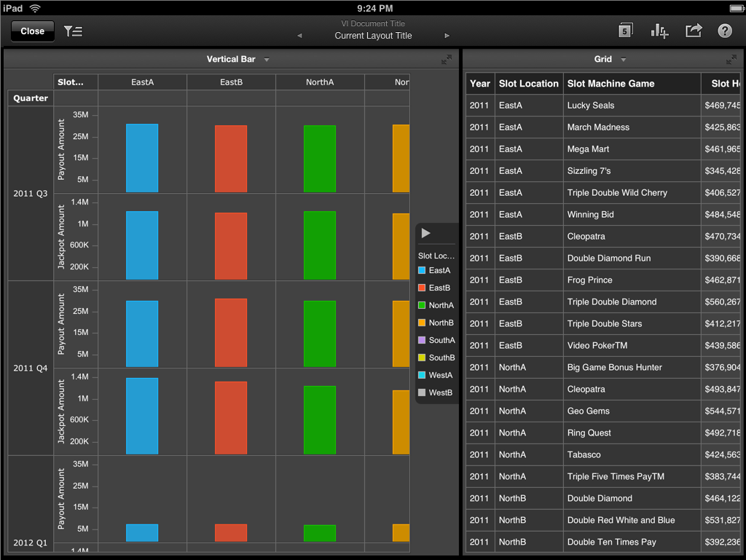Select Double Red White and Blue cell
This screenshot has height=560, width=746.
tap(632, 521)
